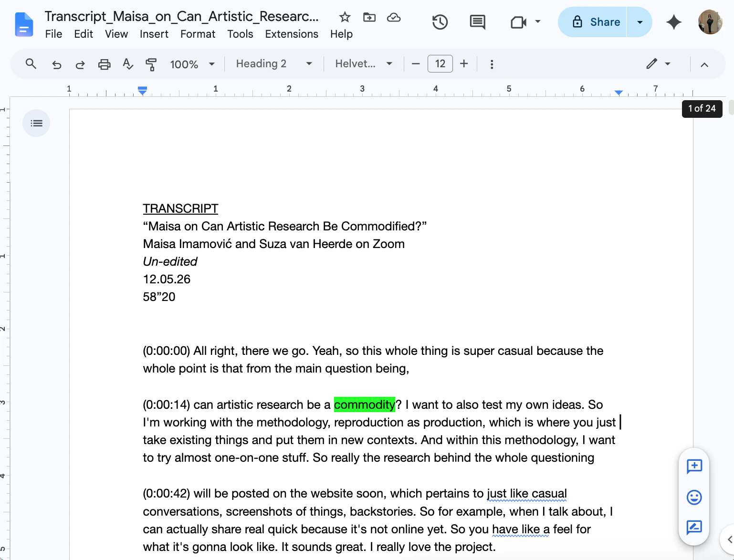Click the timestamp (0:00:42)
Screen dimensions: 734x560
[167, 493]
